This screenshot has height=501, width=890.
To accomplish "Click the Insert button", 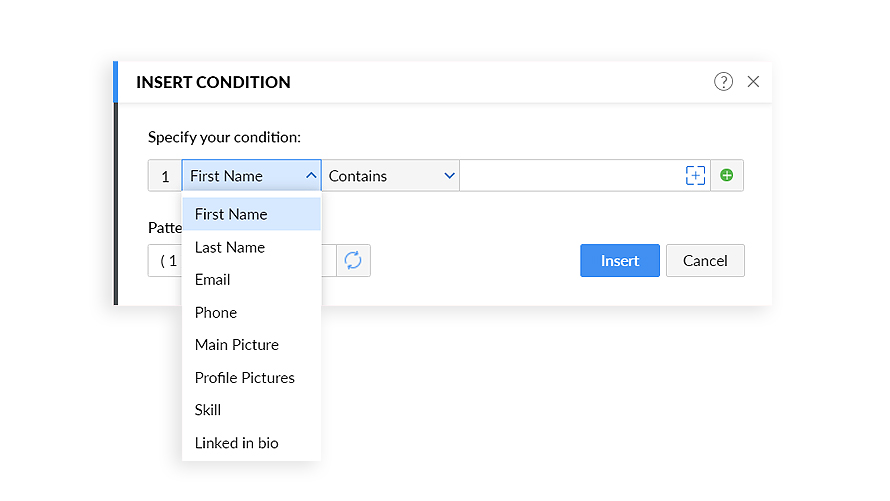I will [x=620, y=260].
